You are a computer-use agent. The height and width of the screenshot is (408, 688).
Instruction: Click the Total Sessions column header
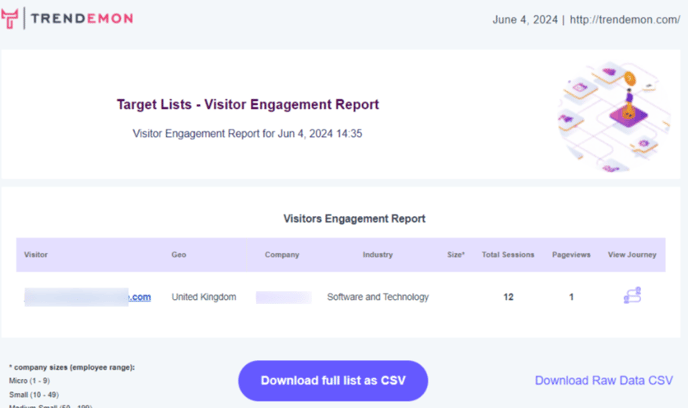coord(508,254)
